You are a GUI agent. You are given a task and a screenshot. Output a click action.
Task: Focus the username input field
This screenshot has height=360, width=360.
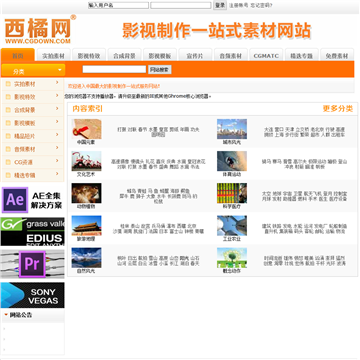click(x=118, y=5)
